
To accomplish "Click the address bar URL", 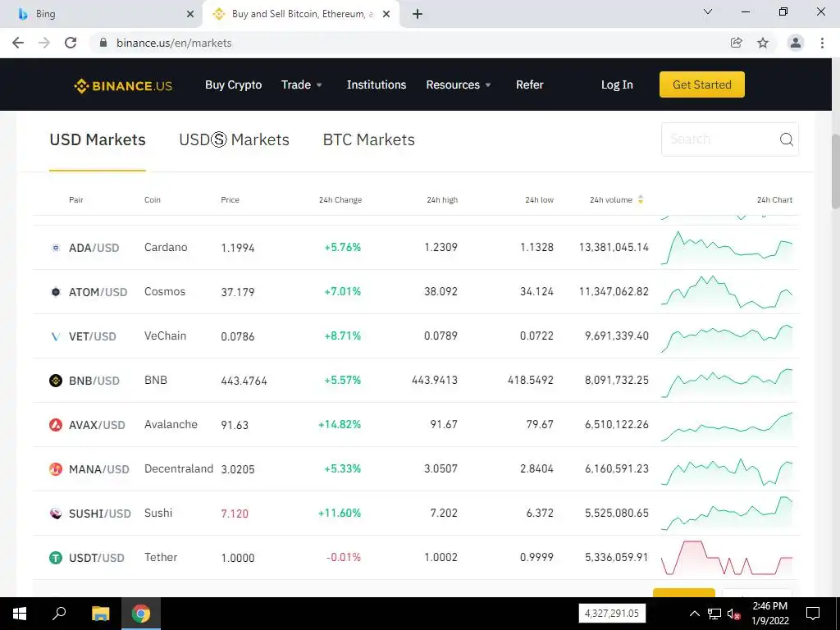I will (174, 43).
